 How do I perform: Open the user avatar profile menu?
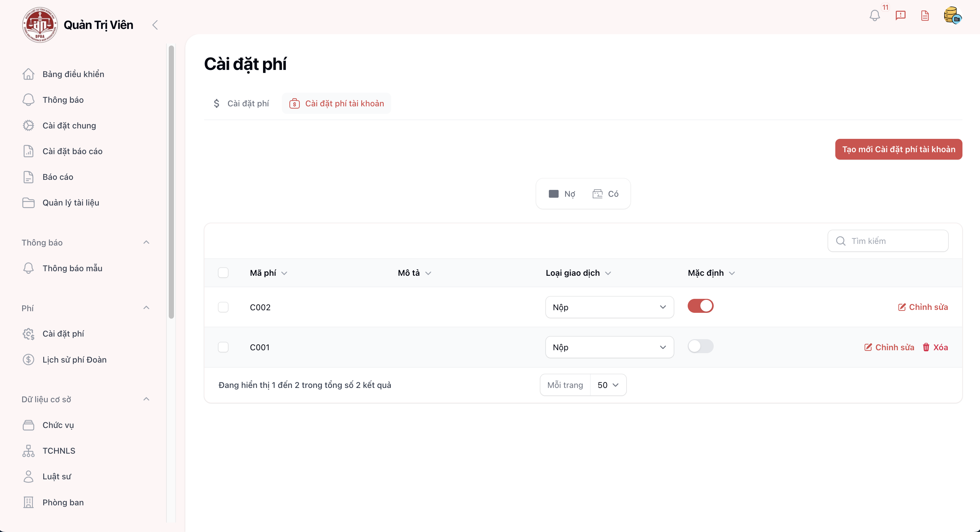[x=952, y=16]
